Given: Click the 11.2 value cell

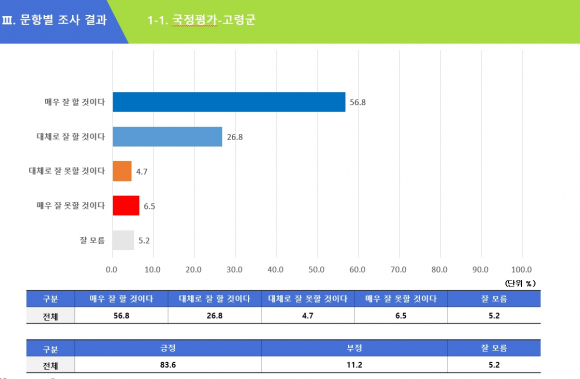Looking at the screenshot, I should pos(354,365).
